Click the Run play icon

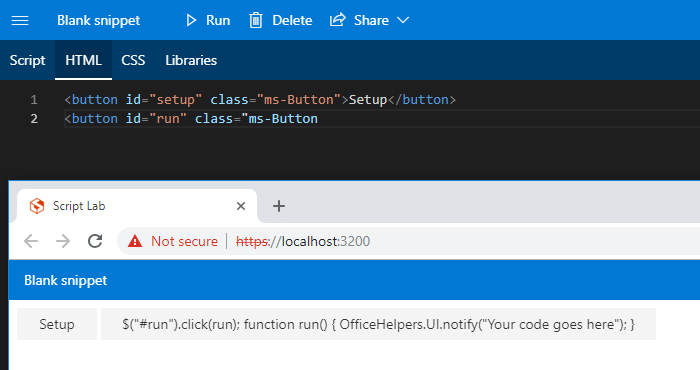point(191,20)
